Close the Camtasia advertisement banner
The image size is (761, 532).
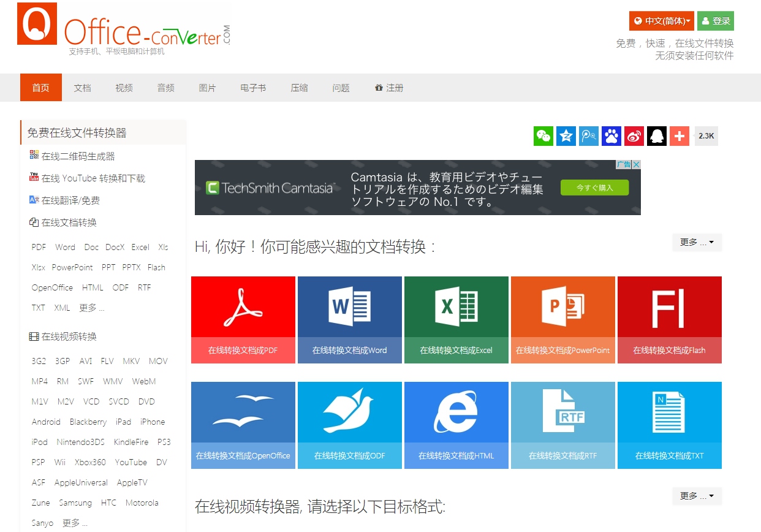[637, 164]
